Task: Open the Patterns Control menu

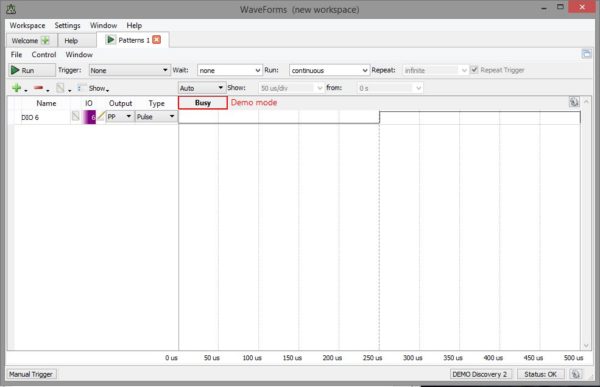Action: click(x=44, y=55)
